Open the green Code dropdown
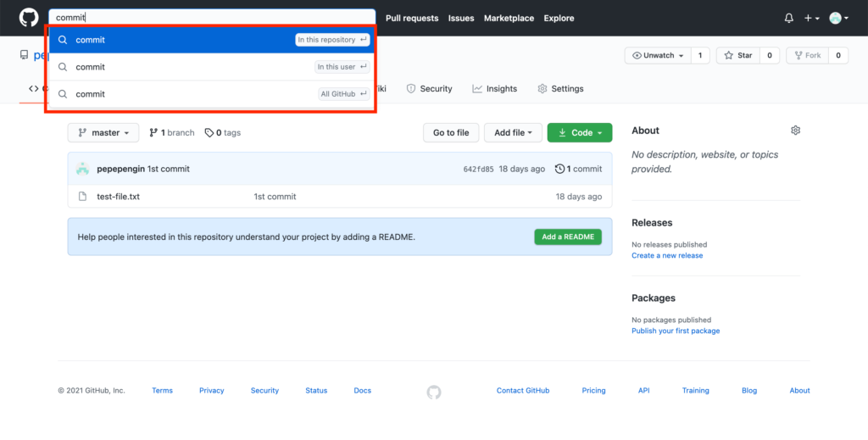The height and width of the screenshot is (440, 868). coord(580,133)
